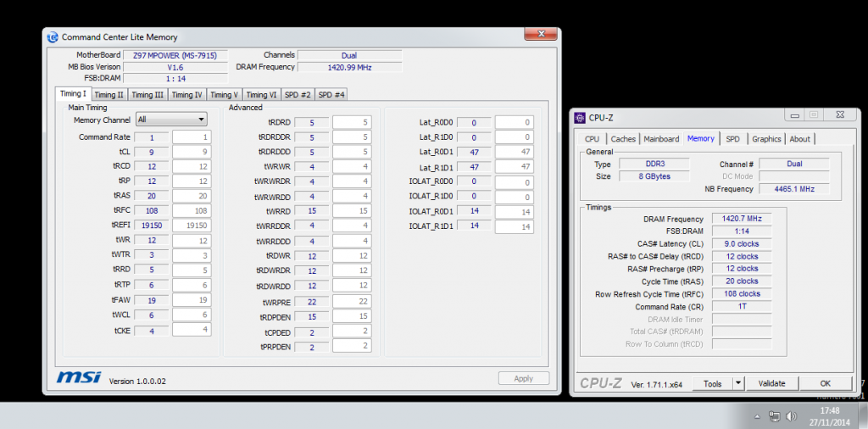Click the DRAM Frequency value 1420.99 MHz
The image size is (868, 429).
pos(349,67)
